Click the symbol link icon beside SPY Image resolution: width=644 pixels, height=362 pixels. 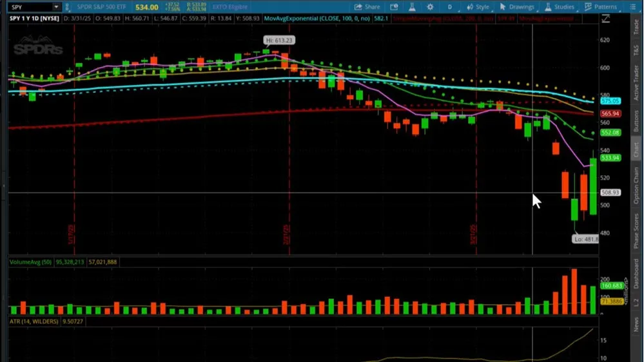tap(68, 7)
